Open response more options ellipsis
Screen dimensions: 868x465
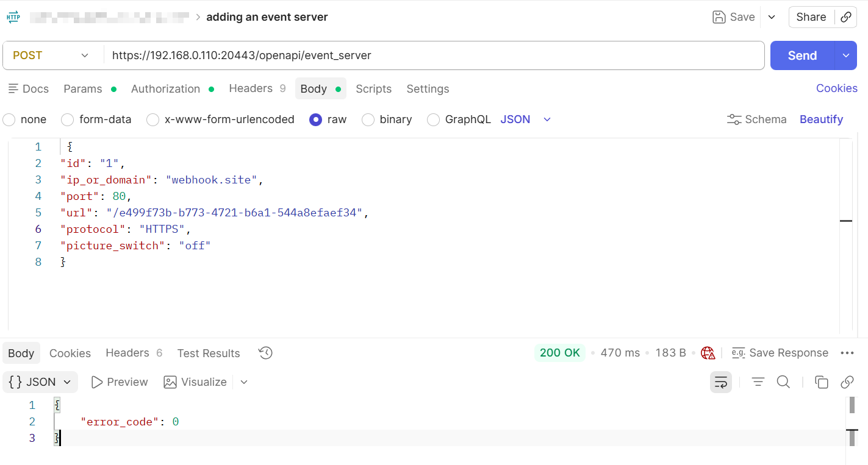tap(847, 353)
